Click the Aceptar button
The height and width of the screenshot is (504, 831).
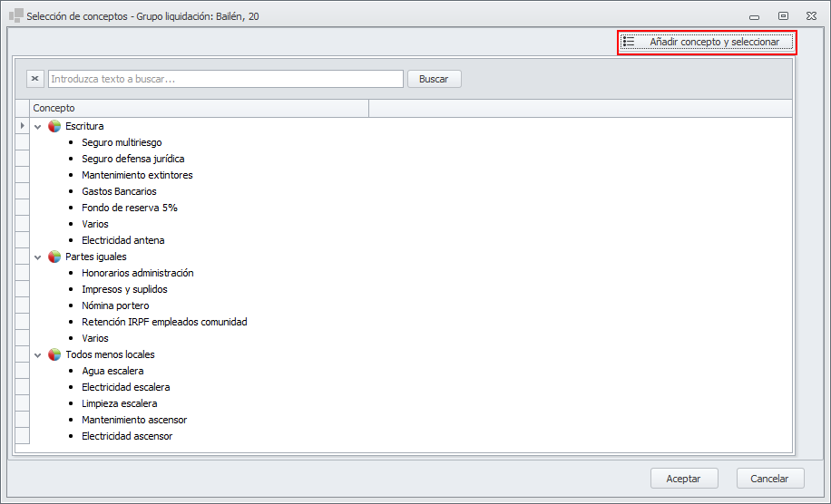(x=684, y=479)
